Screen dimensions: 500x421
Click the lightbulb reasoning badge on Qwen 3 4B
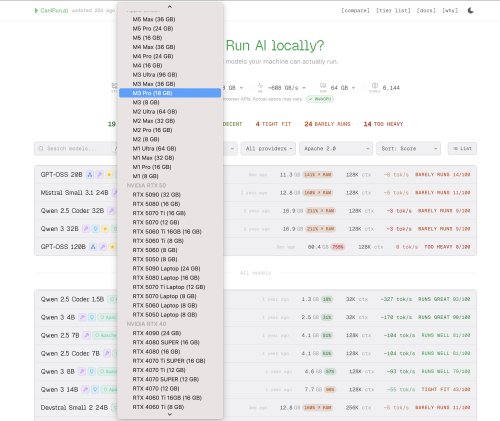pyautogui.click(x=92, y=317)
